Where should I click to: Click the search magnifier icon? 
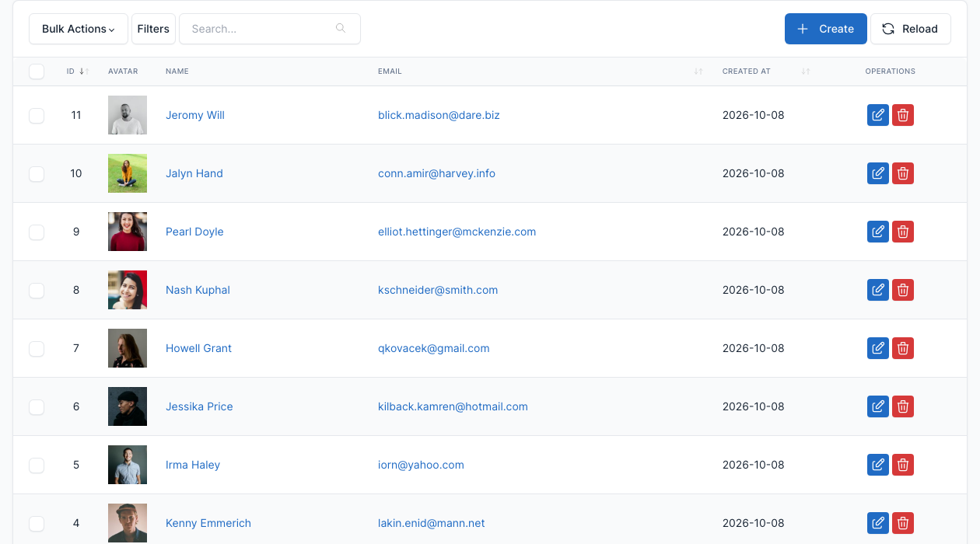pyautogui.click(x=341, y=29)
